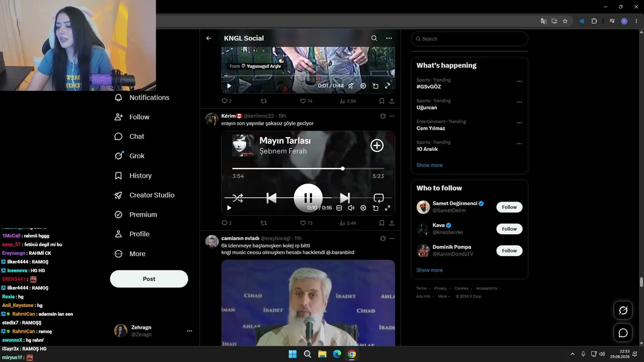Viewport: 644px width, 362px height.
Task: Open settings on the 0:16 video
Action: click(x=363, y=208)
